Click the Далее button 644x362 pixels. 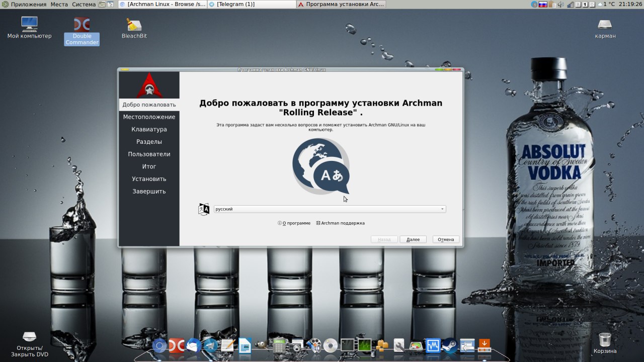point(413,239)
